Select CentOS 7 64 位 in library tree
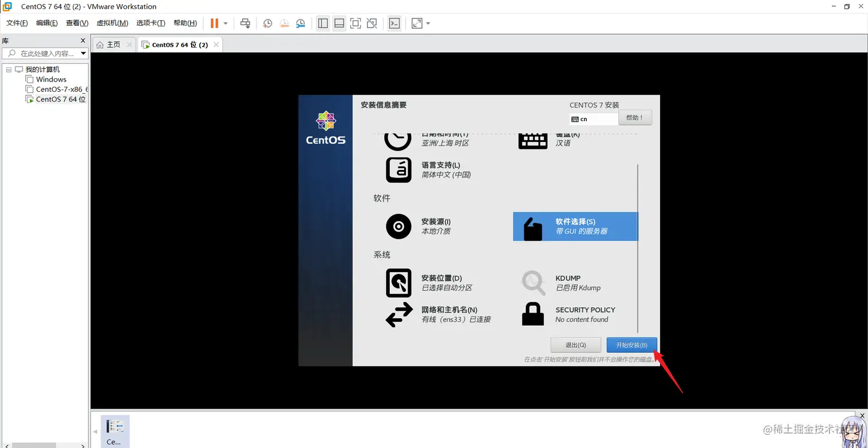Viewport: 868px width, 448px height. coord(61,99)
